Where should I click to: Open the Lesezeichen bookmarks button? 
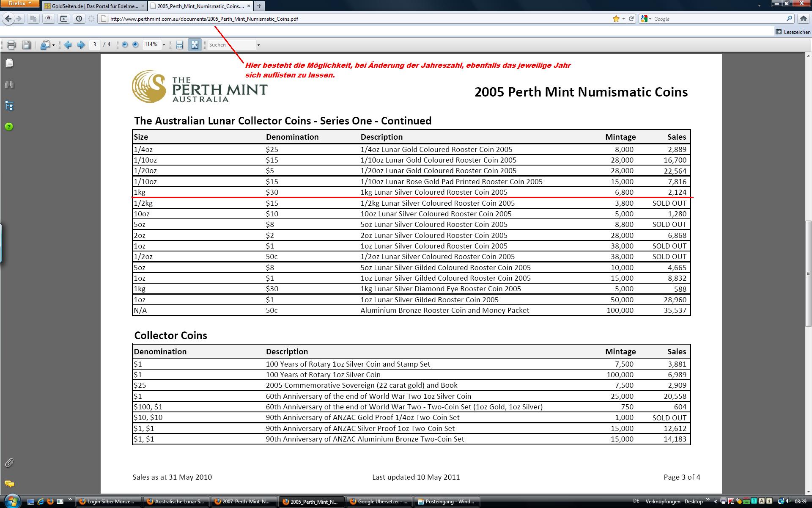click(793, 32)
